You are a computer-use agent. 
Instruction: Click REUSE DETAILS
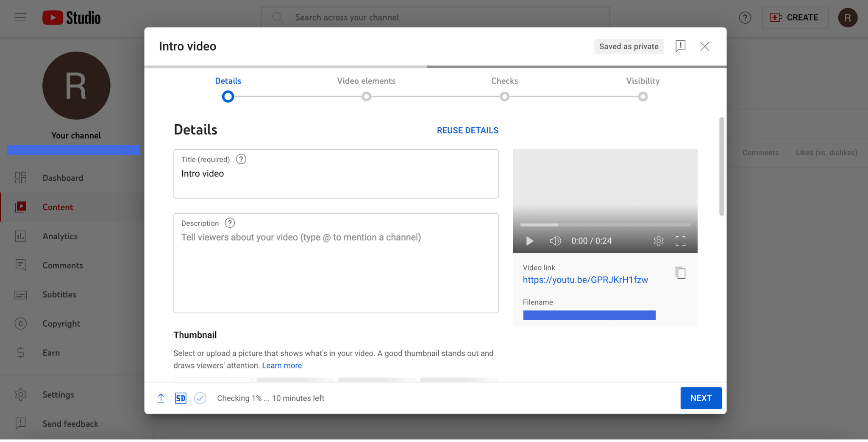[467, 130]
